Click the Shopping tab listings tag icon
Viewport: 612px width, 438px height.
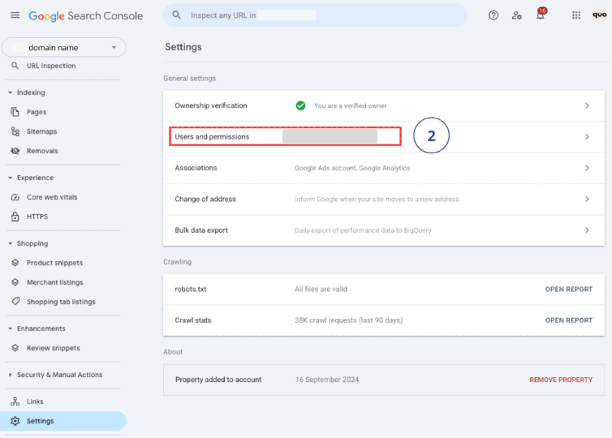pos(15,301)
